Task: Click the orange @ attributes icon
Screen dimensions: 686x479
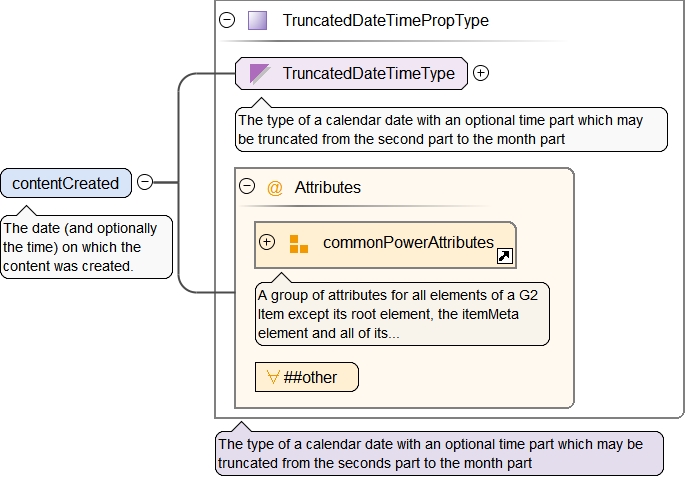Action: point(275,187)
